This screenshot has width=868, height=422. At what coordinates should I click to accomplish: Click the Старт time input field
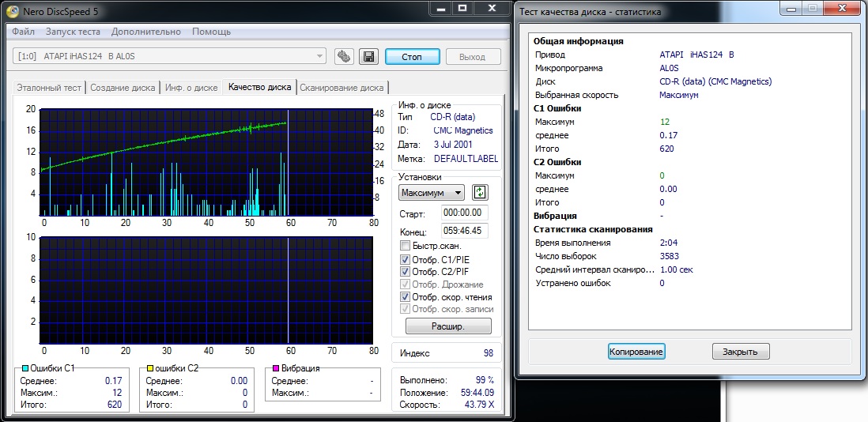465,213
